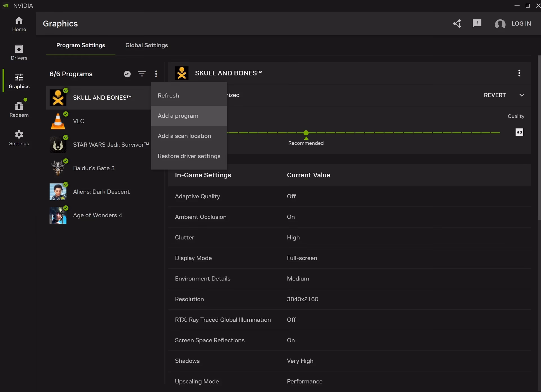Click Skull and Bones header icon
Image resolution: width=541 pixels, height=392 pixels.
point(182,73)
